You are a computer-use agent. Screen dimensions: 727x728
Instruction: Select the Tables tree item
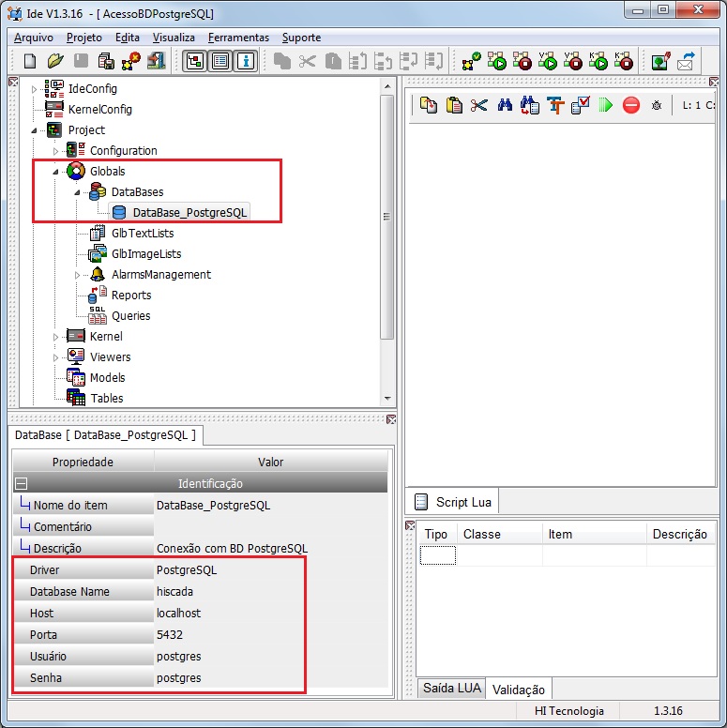[107, 399]
